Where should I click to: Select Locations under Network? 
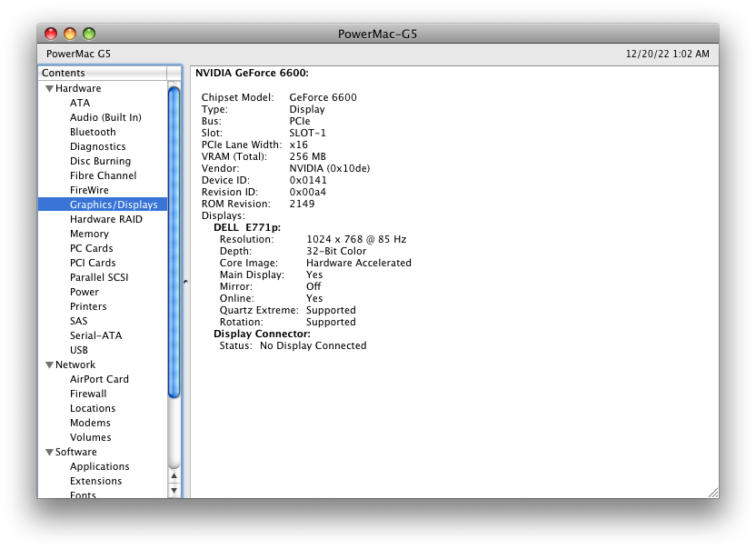point(93,408)
